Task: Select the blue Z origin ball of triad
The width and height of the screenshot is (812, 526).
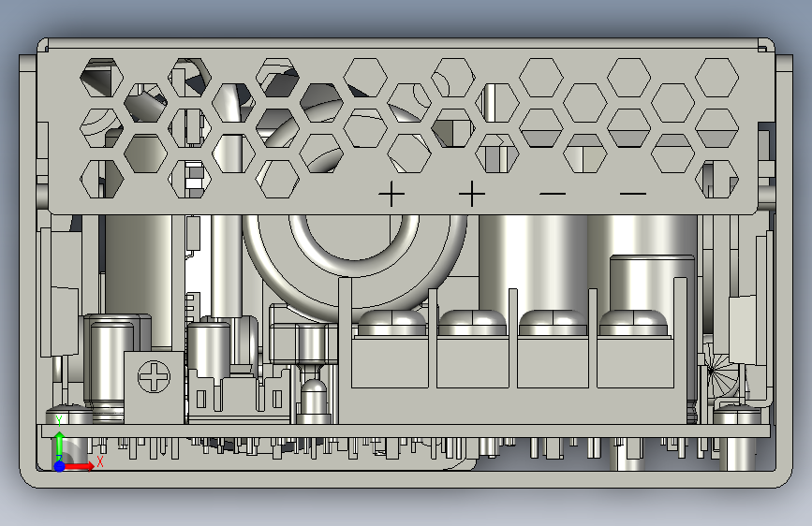Action: pos(60,466)
